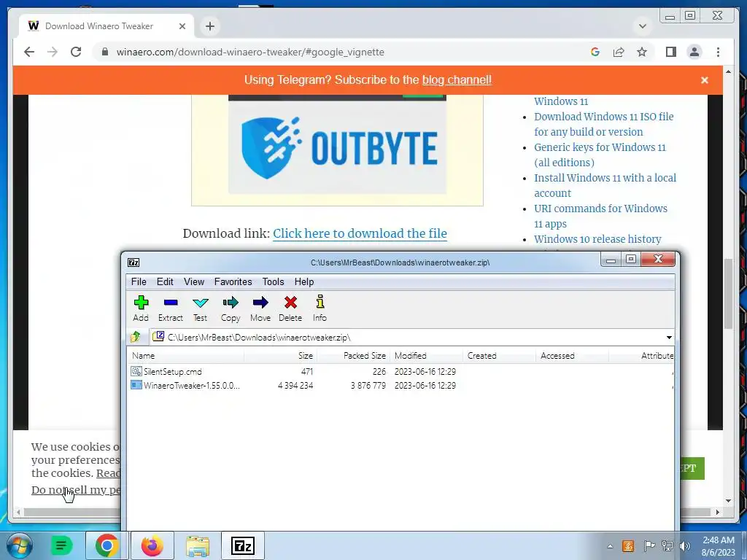The image size is (747, 560).
Task: Open the Edit menu in 7-Zip
Action: pos(165,282)
